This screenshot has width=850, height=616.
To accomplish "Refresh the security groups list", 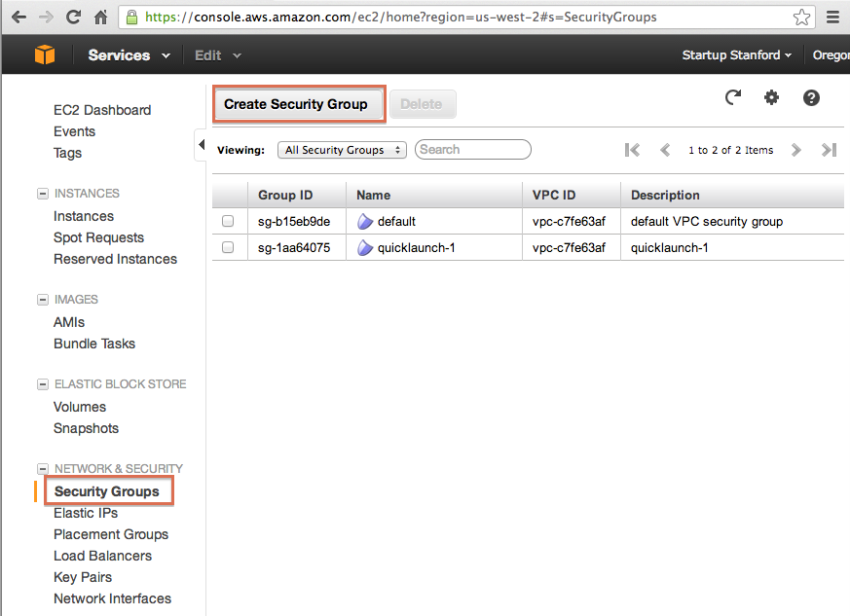I will (733, 97).
